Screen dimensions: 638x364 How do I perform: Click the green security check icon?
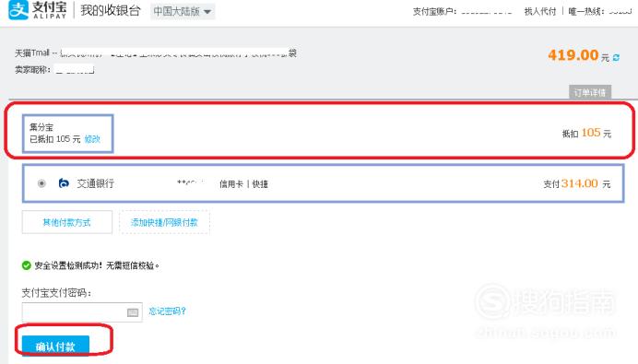pyautogui.click(x=27, y=265)
